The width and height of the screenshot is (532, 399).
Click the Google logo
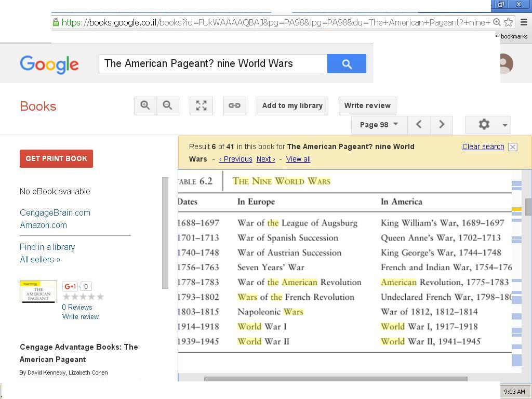pos(49,64)
